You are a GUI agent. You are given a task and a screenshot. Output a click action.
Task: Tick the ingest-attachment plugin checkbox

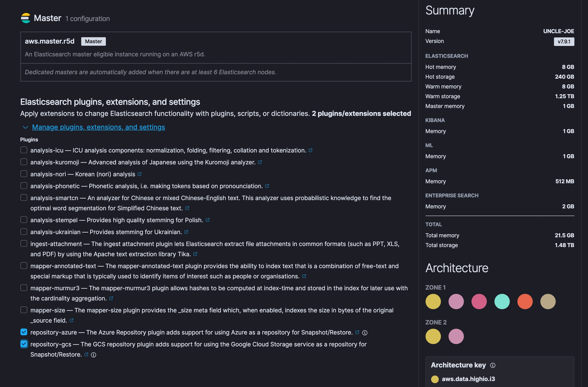coord(24,244)
